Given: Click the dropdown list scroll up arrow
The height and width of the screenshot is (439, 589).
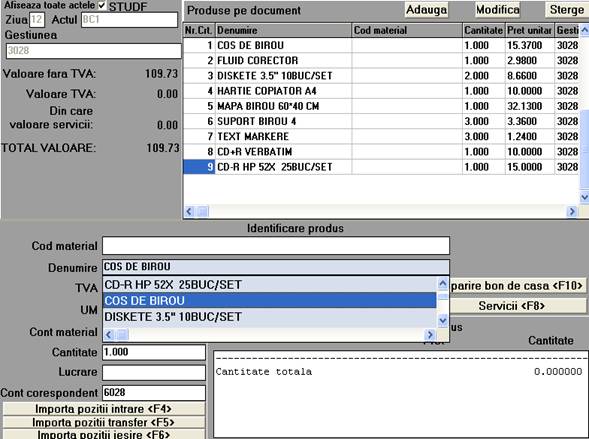Looking at the screenshot, I should [x=443, y=283].
